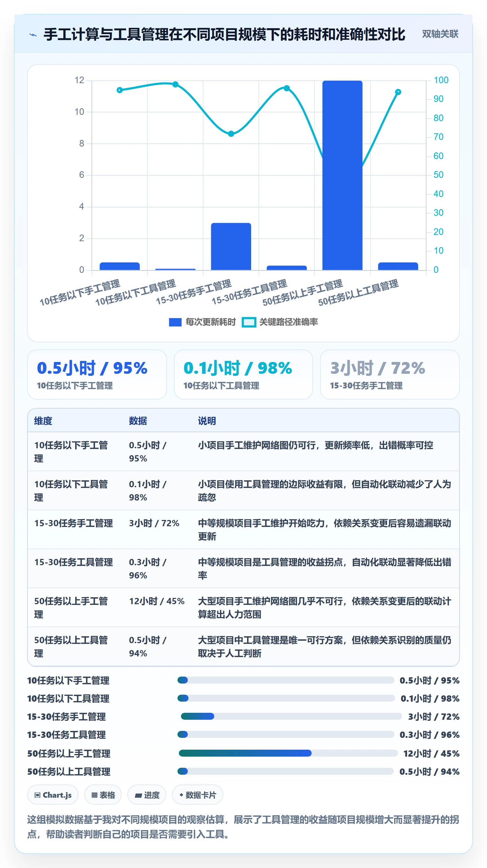The height and width of the screenshot is (868, 487).
Task: Click the line point above 50任务以上工具管理
Action: 398,92
